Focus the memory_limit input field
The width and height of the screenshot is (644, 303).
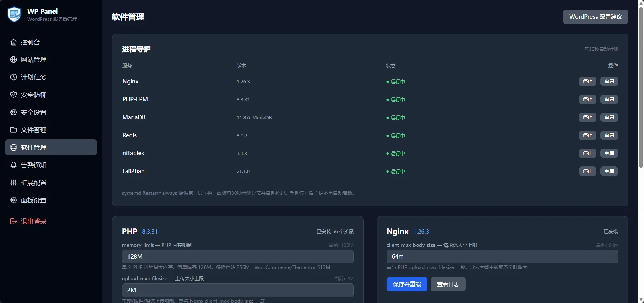point(237,257)
